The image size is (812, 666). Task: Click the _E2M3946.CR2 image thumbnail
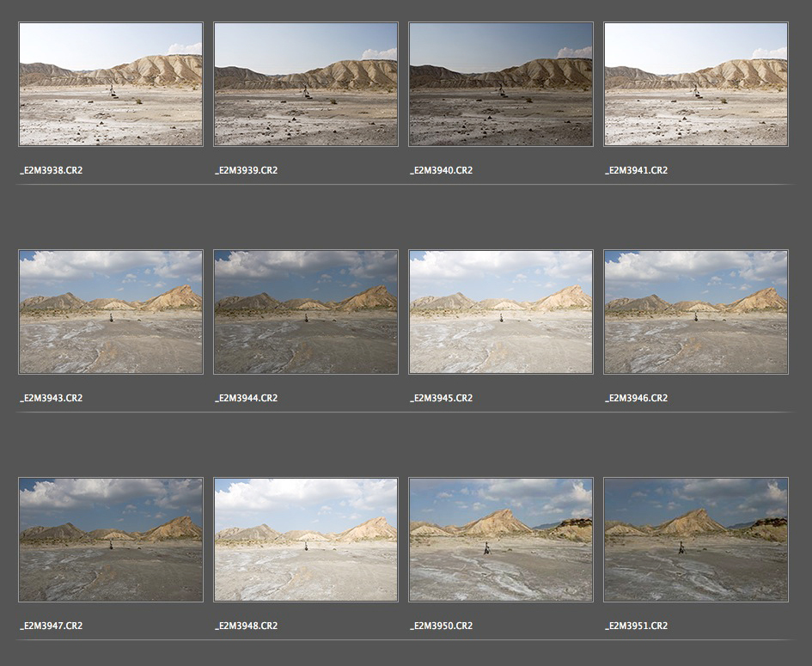click(696, 312)
